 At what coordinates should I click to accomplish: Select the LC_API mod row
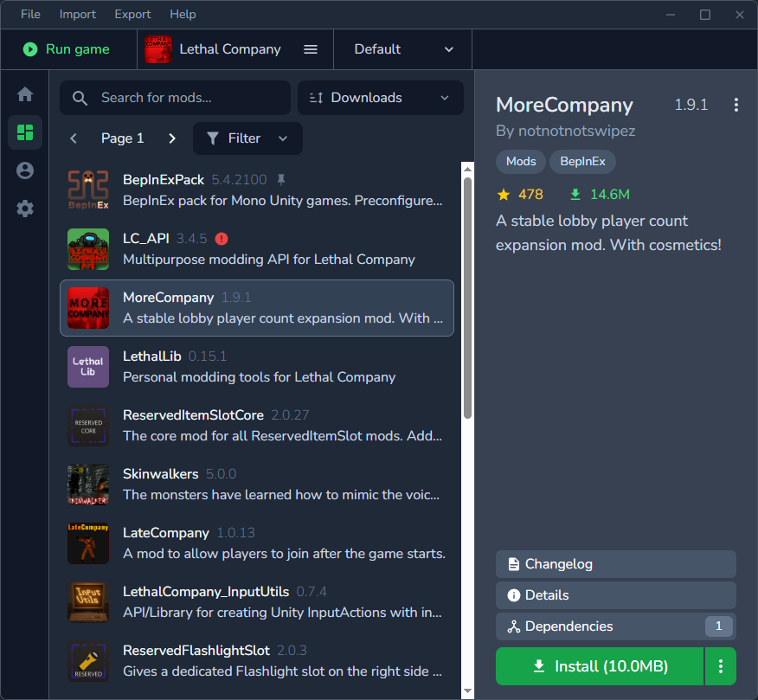pyautogui.click(x=257, y=249)
